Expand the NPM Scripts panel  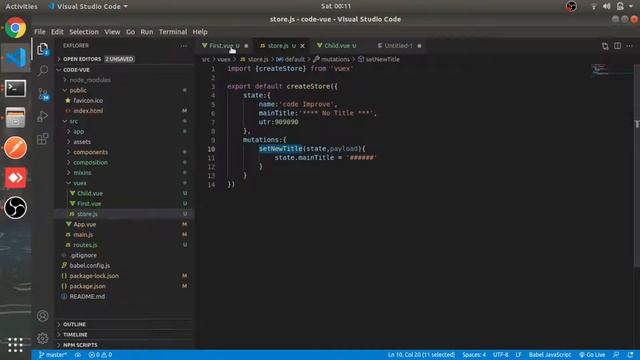coord(124,345)
